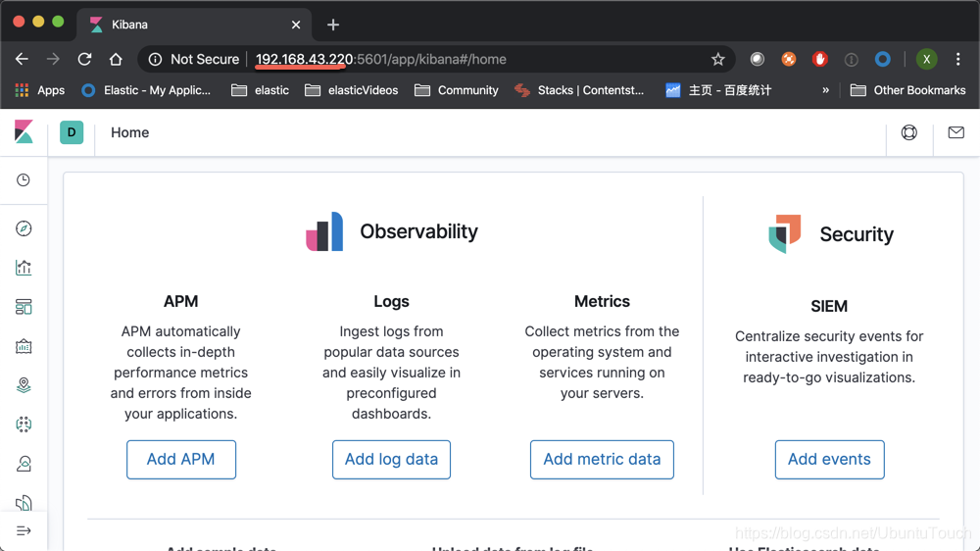Open Other Bookmarks folder
Viewport: 980px width, 551px height.
908,90
